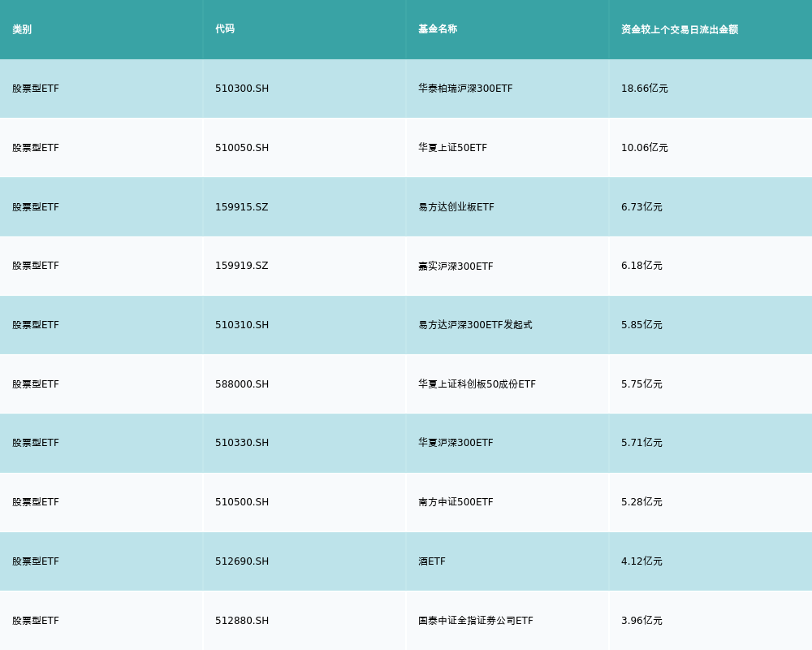The image size is (812, 650).
Task: Click the 6.18亿元 outflow value
Action: coord(641,266)
